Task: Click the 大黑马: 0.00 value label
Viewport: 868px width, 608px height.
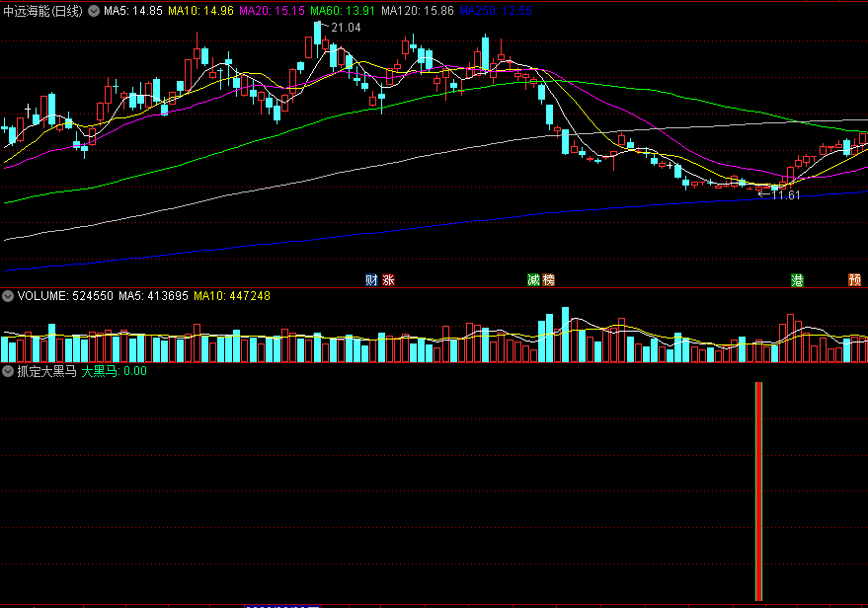Action: [115, 371]
